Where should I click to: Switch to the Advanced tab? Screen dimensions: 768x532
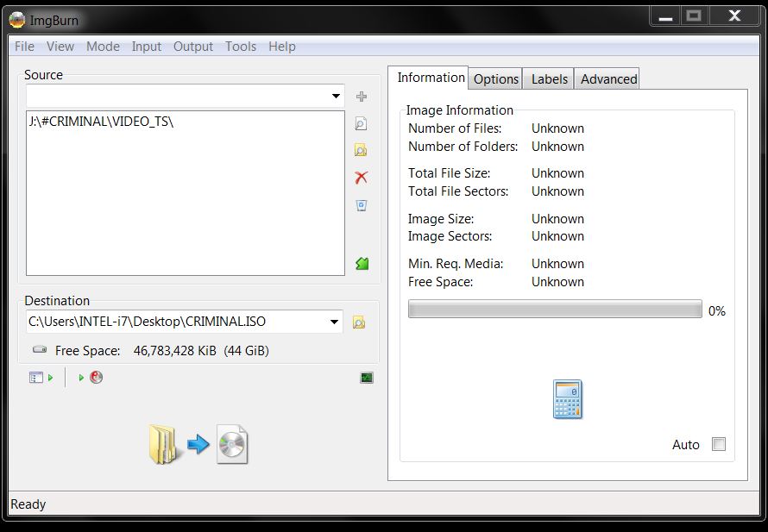[607, 78]
